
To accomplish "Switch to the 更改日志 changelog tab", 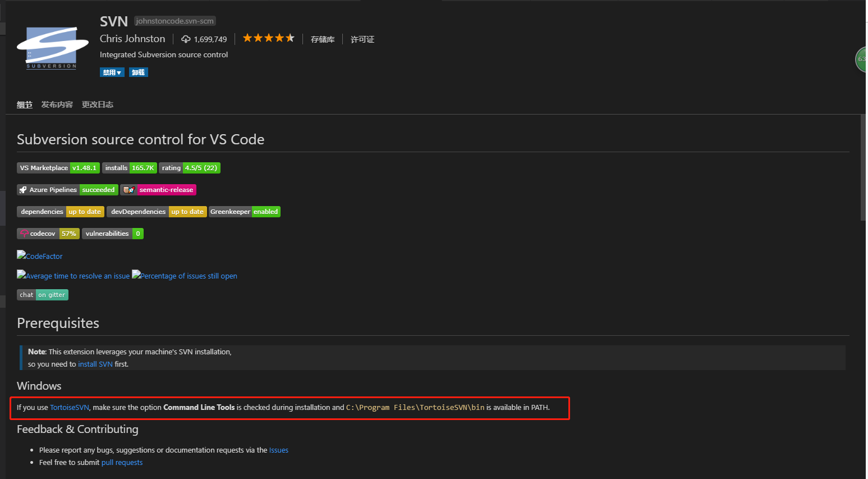I will (x=98, y=104).
